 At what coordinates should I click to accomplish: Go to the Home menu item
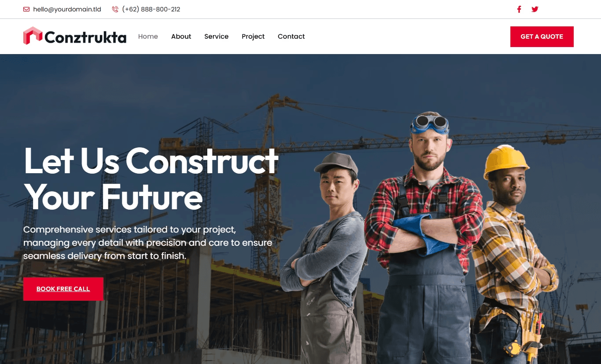click(148, 36)
